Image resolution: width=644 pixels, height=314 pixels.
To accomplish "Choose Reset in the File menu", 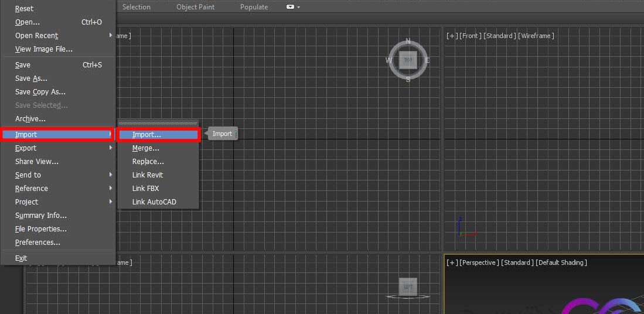I will [57, 9].
